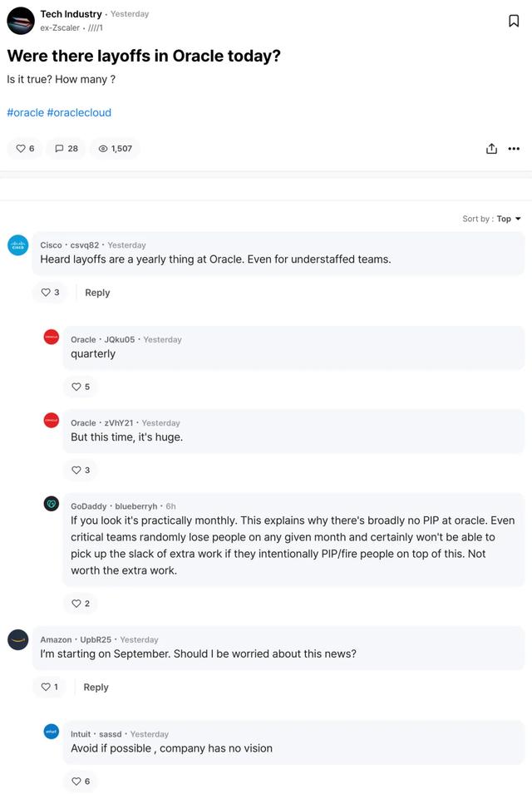
Task: Open the #oraclecloud hashtag link
Action: point(79,112)
